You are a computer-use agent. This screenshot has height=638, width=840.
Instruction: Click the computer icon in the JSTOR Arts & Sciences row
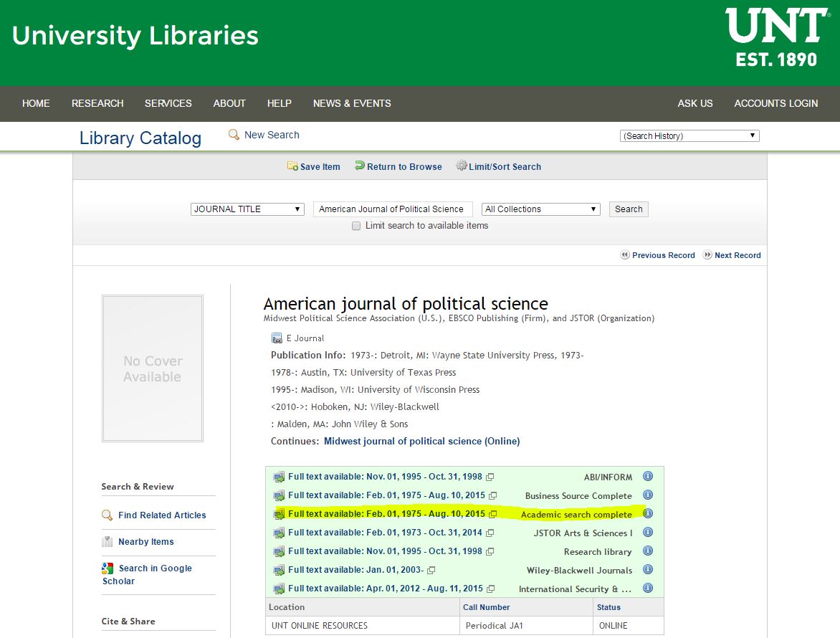279,533
